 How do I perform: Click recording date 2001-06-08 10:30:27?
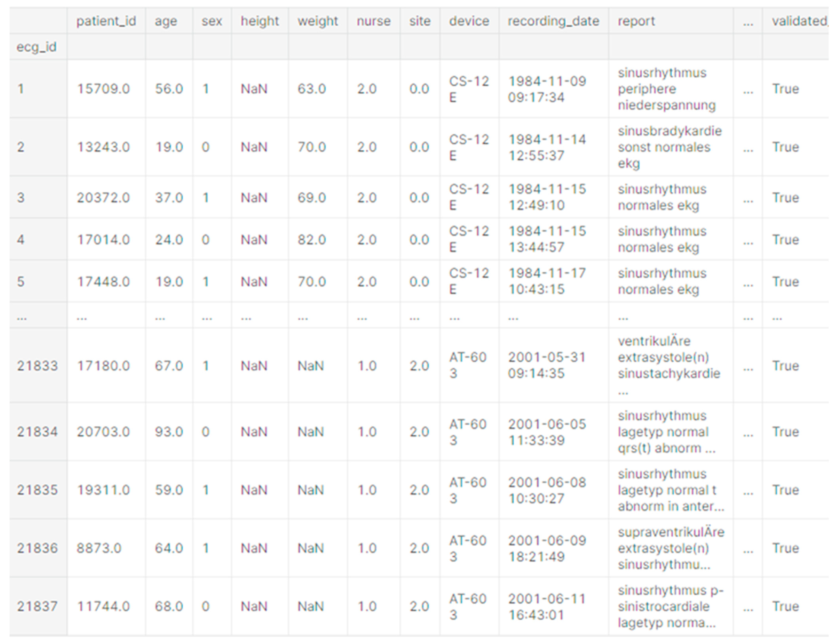547,491
